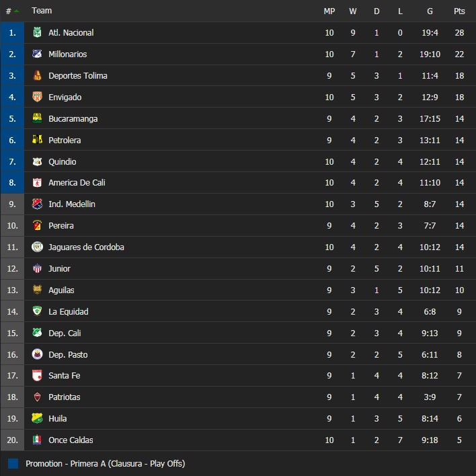476x476 pixels.
Task: Click the Deportes Tolima crest icon
Action: coord(38,75)
